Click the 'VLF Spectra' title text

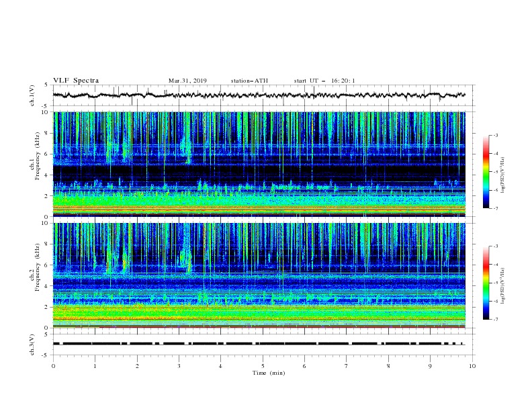[x=76, y=81]
